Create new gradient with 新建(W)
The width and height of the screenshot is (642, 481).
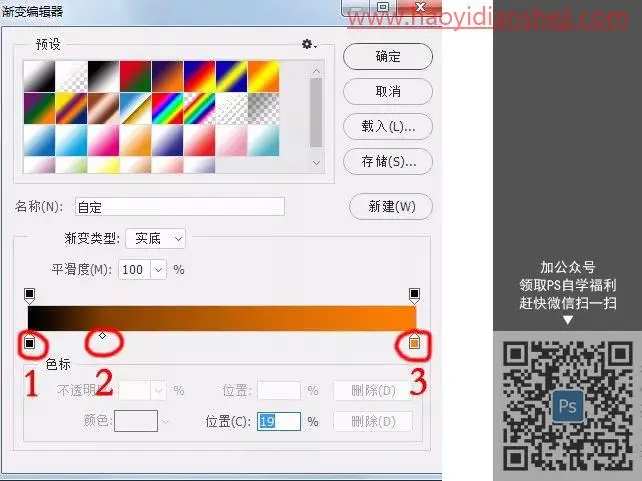click(391, 206)
